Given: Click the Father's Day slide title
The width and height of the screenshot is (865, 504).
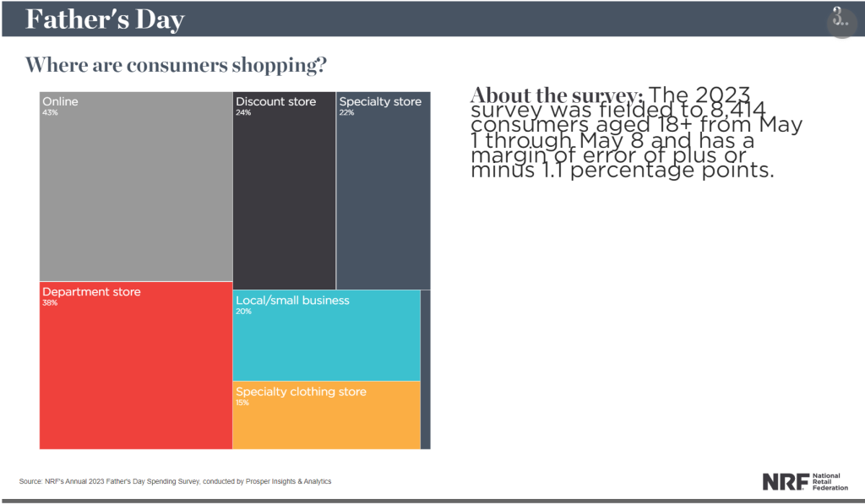Looking at the screenshot, I should tap(105, 19).
